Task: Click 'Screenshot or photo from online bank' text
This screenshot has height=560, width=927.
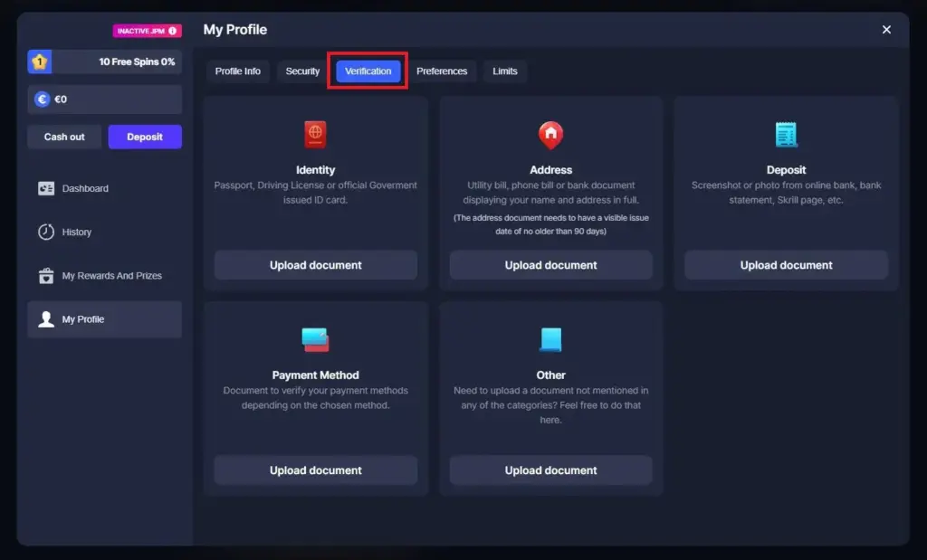Action: [x=787, y=193]
